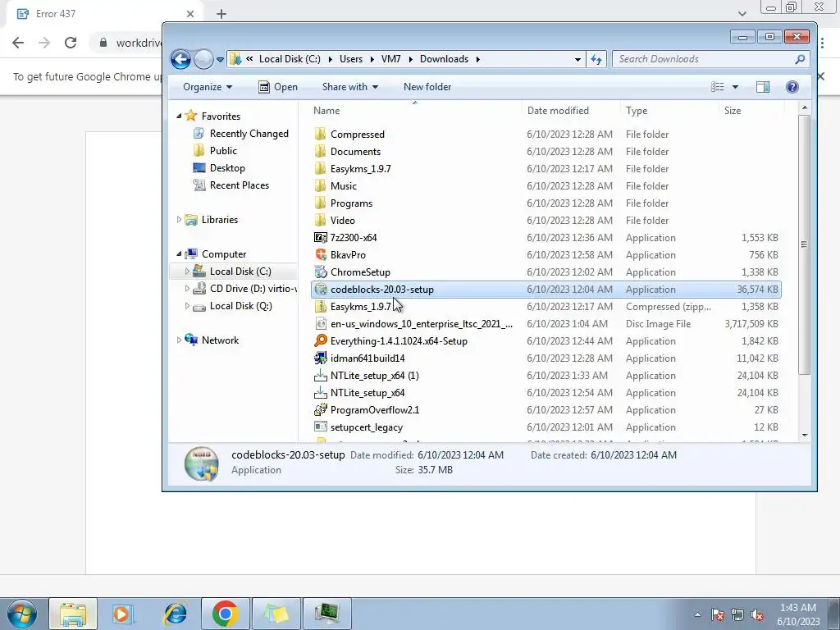Select the Music folder icon
This screenshot has width=840, height=630.
(321, 185)
